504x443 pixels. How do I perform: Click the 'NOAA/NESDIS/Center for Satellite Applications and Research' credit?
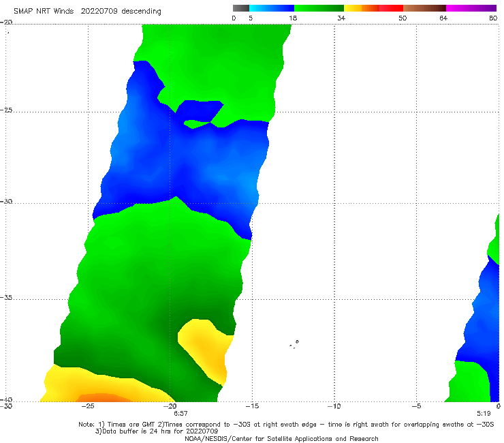(x=281, y=438)
